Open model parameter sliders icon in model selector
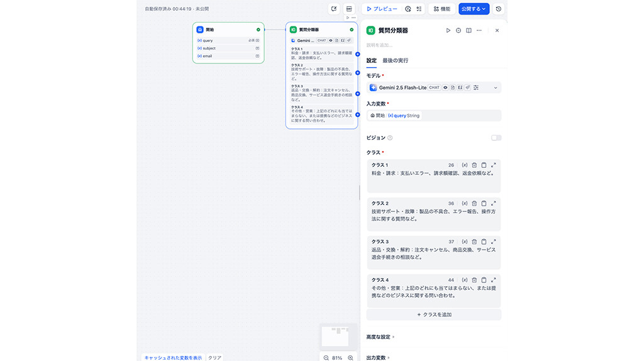The width and height of the screenshot is (644, 361). [476, 87]
